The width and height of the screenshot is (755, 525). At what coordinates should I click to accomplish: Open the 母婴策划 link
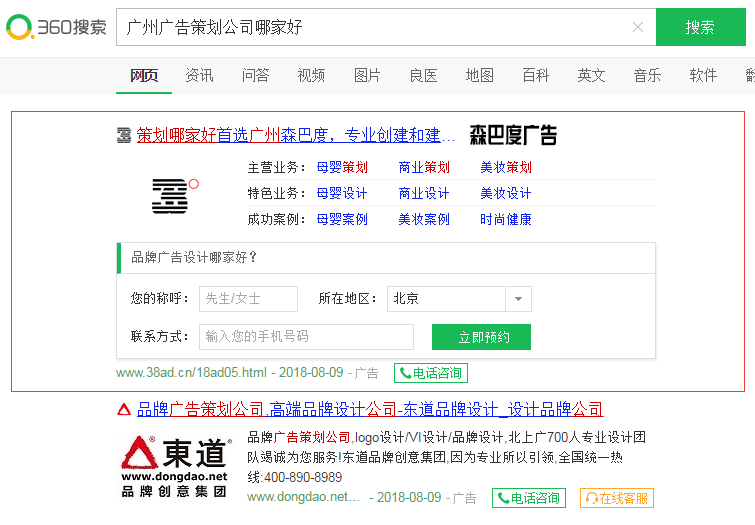(x=342, y=167)
